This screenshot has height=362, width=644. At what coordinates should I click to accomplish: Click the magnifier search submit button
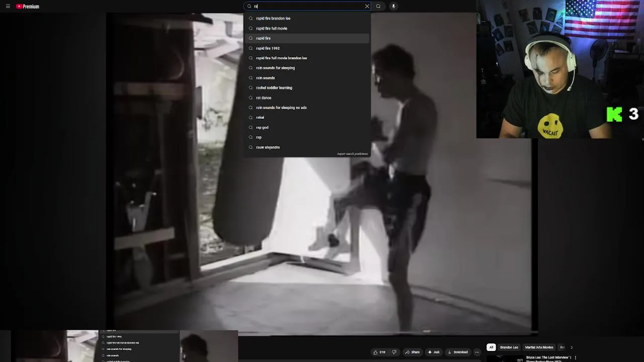point(378,6)
